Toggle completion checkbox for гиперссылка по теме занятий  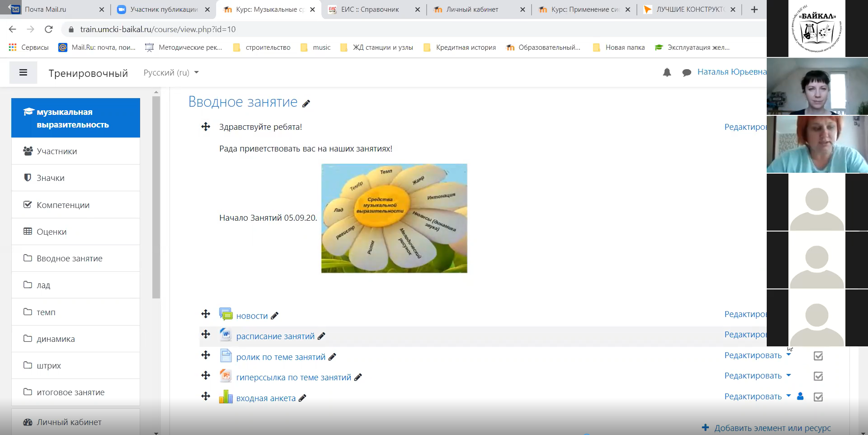[x=818, y=376]
